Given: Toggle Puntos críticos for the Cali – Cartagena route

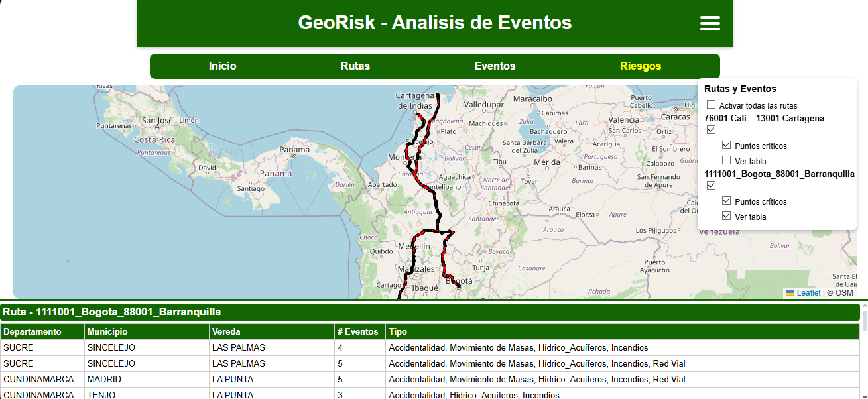Looking at the screenshot, I should pyautogui.click(x=726, y=145).
